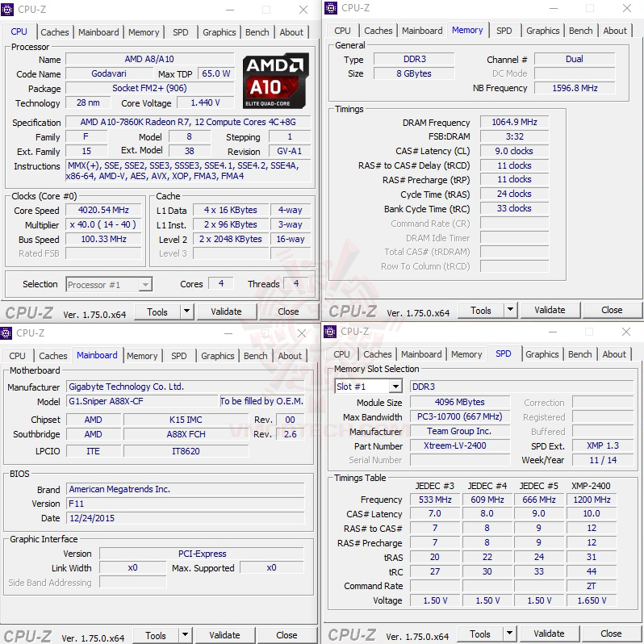The image size is (644, 644).
Task: Open Bench tab in CPU window
Action: 257,32
